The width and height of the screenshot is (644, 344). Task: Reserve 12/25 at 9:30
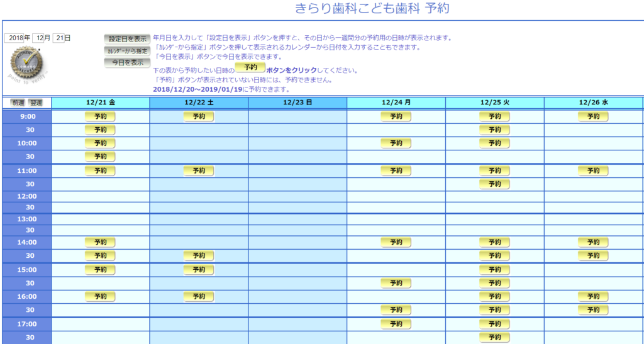click(494, 130)
